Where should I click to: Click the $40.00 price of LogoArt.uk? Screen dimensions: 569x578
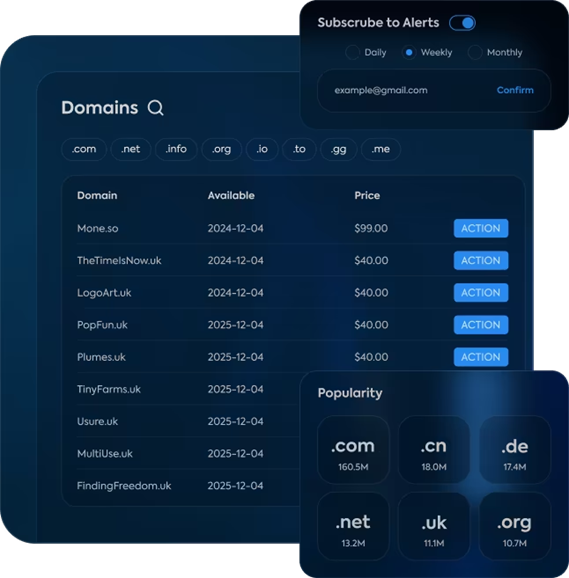pyautogui.click(x=371, y=293)
